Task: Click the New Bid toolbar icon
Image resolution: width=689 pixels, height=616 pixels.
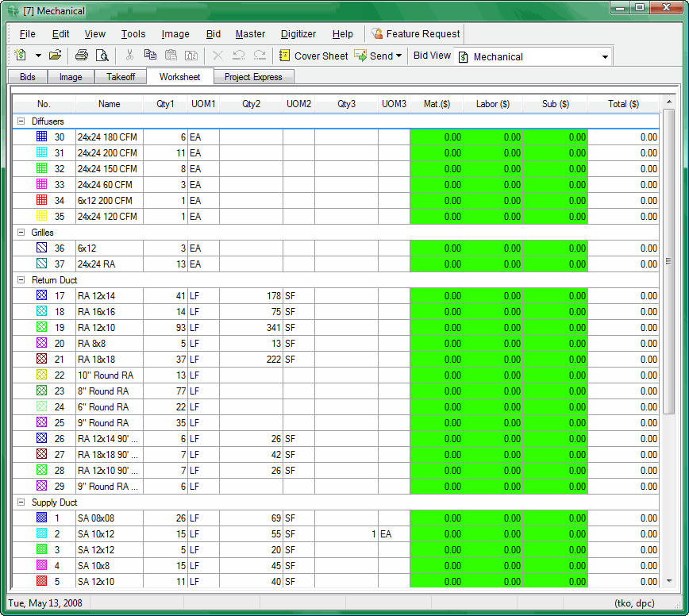Action: coord(20,56)
